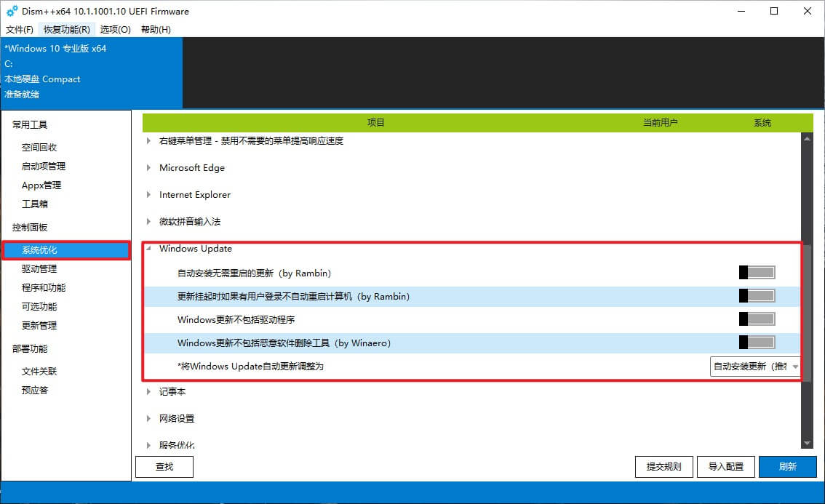Click the 刷新 button

tap(787, 467)
